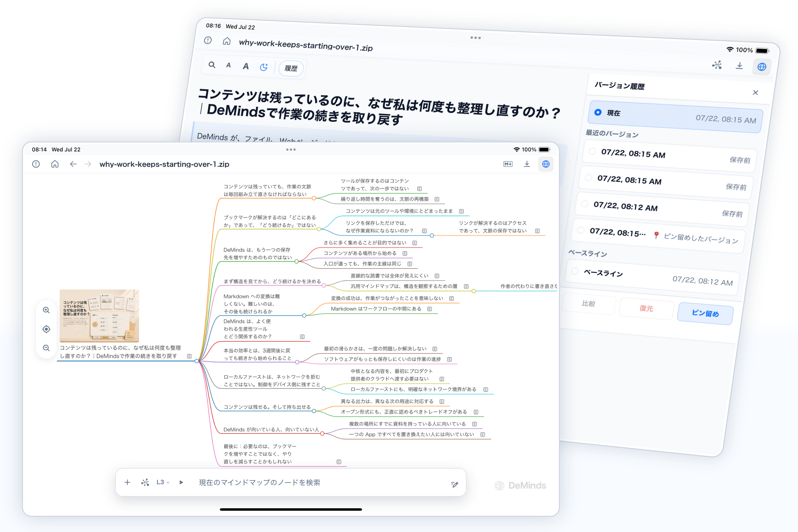Toggle dark mode moon icon in back window
Viewport: 798px width, 532px height.
pos(264,67)
